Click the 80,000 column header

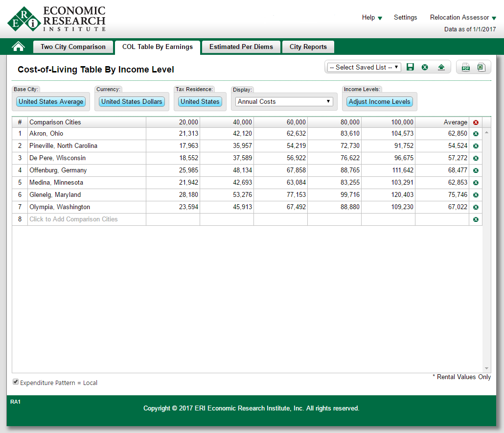coord(335,122)
